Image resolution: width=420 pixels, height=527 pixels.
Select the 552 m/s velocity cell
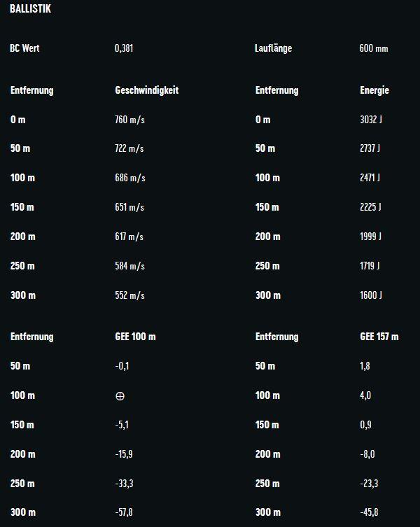[x=129, y=295]
